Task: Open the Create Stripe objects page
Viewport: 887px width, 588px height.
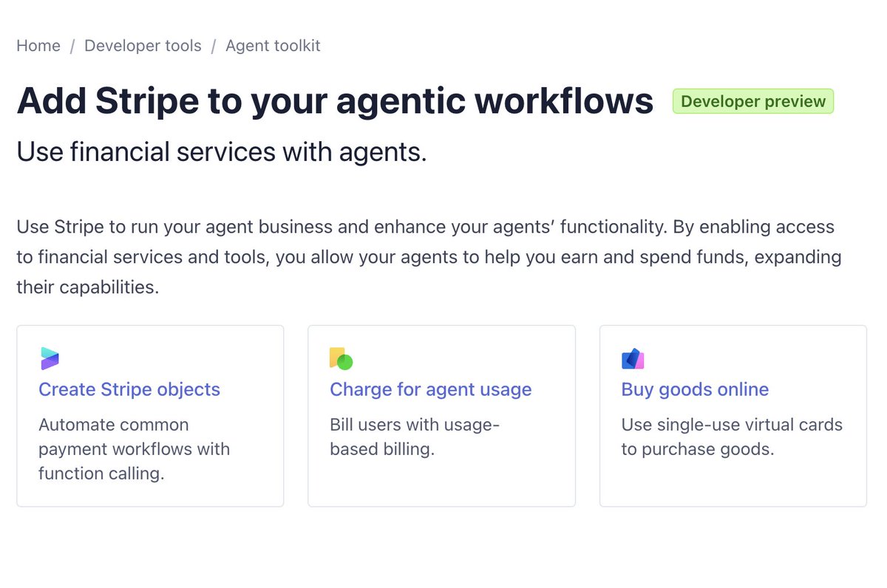Action: [129, 389]
